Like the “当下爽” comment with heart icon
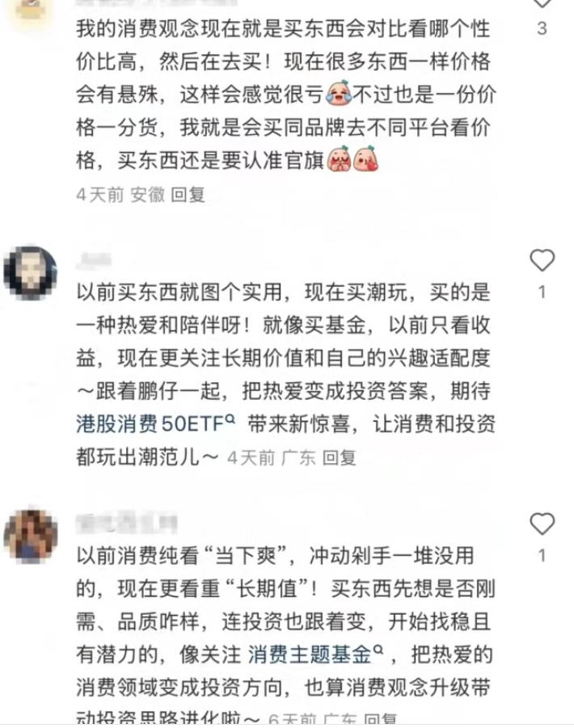 [x=542, y=524]
